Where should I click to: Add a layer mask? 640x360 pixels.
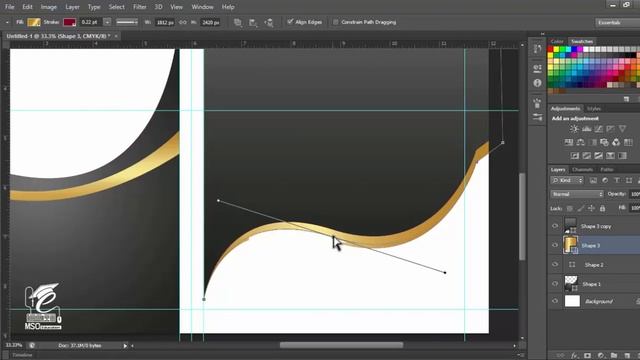587,356
